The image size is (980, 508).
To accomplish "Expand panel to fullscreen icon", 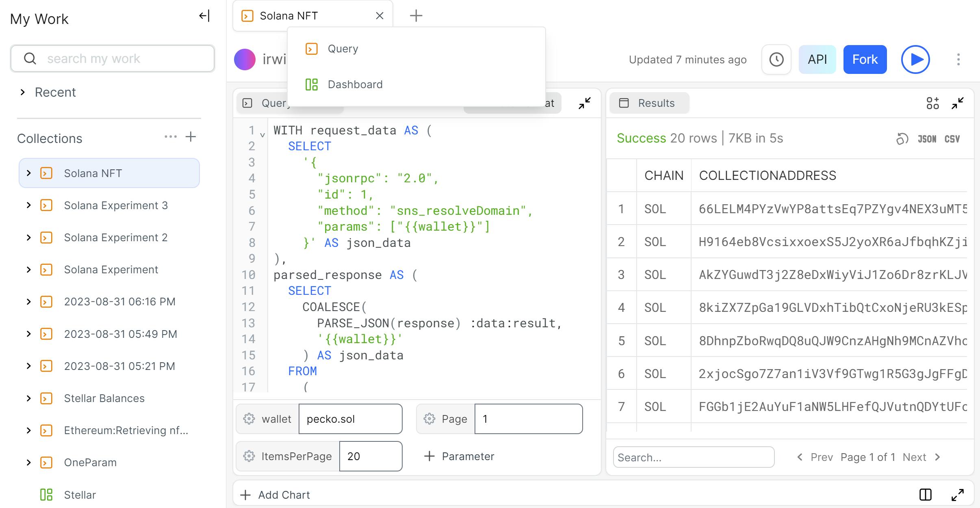I will point(958,495).
